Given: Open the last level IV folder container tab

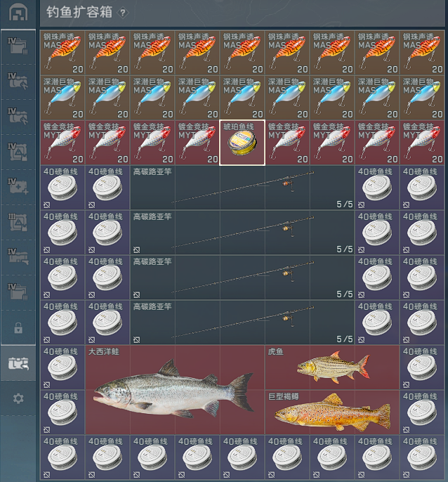Looking at the screenshot, I should [x=18, y=292].
